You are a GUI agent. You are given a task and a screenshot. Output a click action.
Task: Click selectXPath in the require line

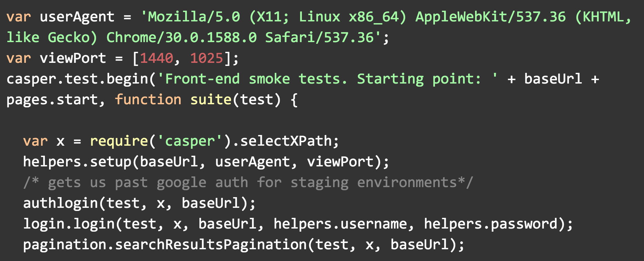pos(286,141)
